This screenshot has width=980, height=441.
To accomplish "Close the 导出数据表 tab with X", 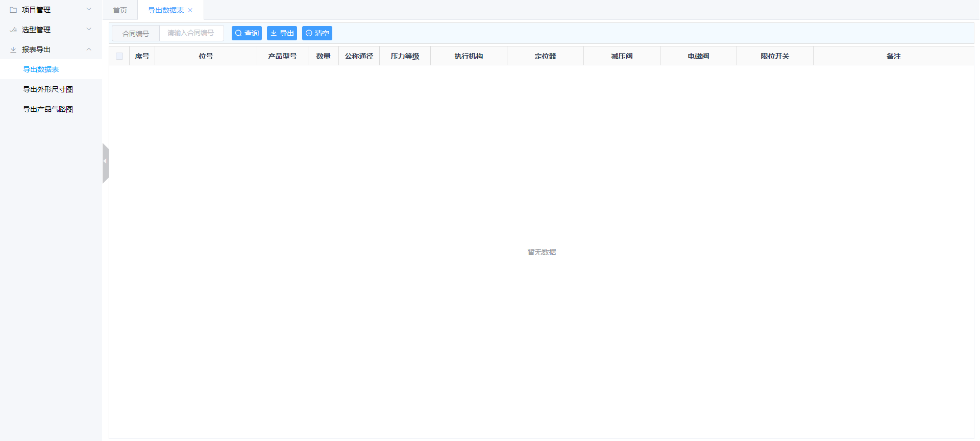I will coord(190,10).
